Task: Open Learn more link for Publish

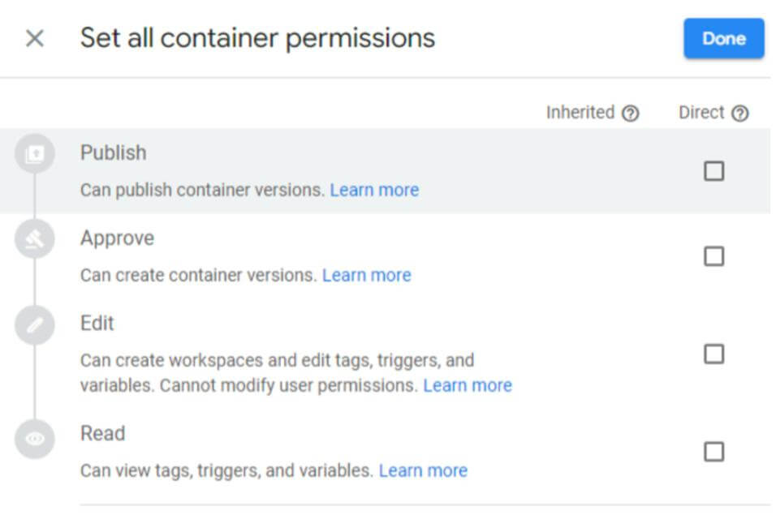Action: click(374, 190)
